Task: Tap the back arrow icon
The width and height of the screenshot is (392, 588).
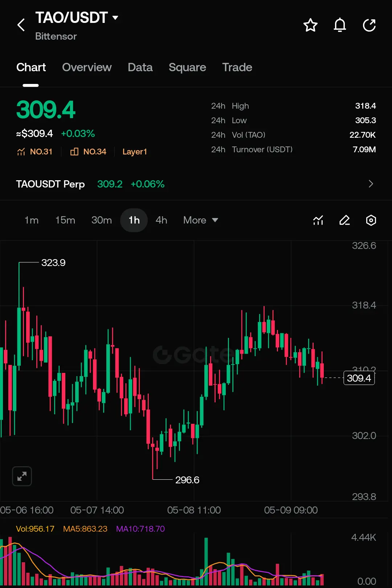Action: 21,25
